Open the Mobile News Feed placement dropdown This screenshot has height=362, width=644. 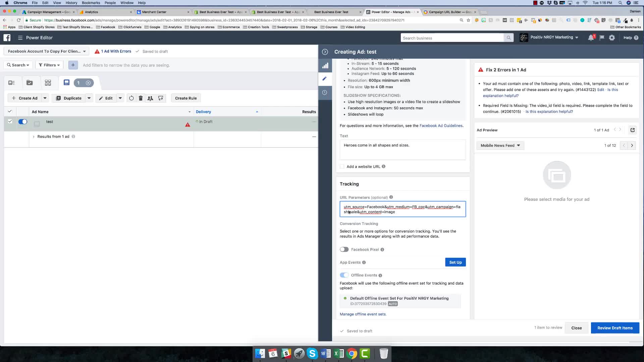(x=500, y=145)
